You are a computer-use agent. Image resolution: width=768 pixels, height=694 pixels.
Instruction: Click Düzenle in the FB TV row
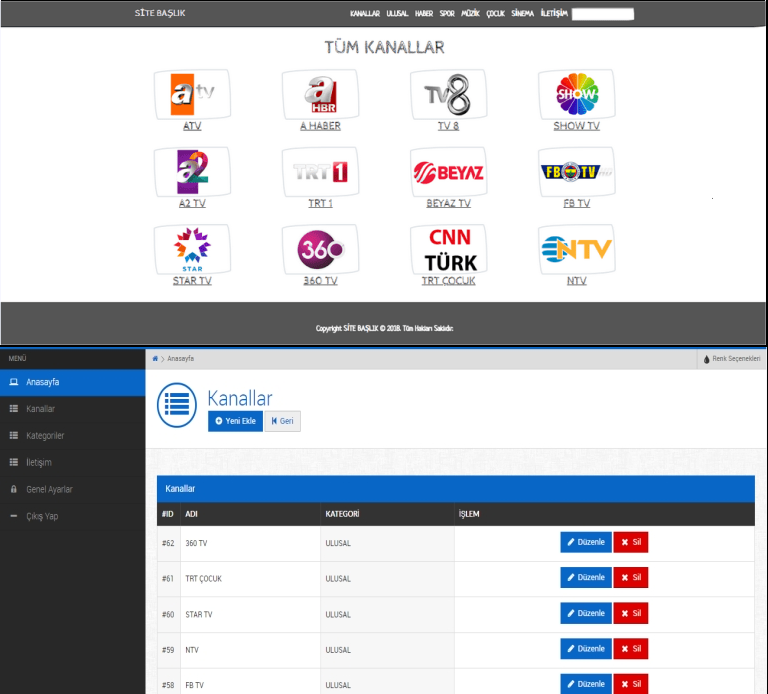click(586, 684)
